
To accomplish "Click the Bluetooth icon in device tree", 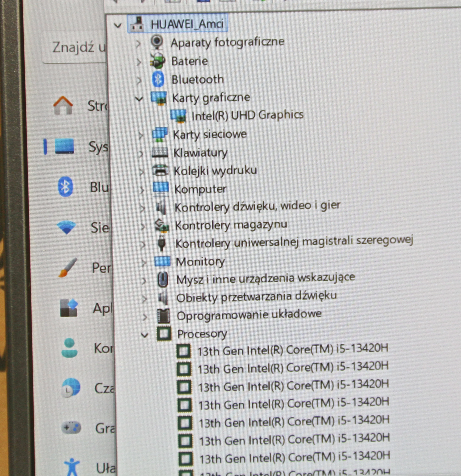I will (x=158, y=79).
